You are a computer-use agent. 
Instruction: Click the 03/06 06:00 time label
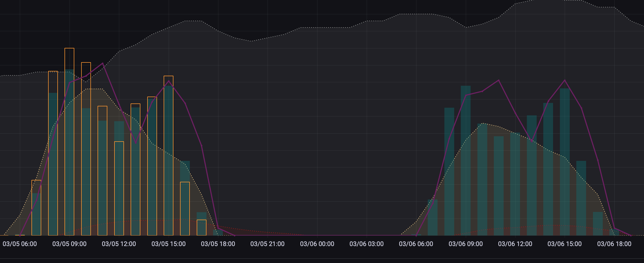[416, 244]
